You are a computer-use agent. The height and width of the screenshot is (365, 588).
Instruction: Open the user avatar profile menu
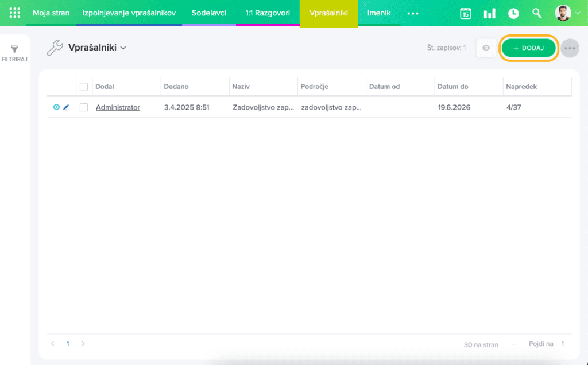point(563,13)
